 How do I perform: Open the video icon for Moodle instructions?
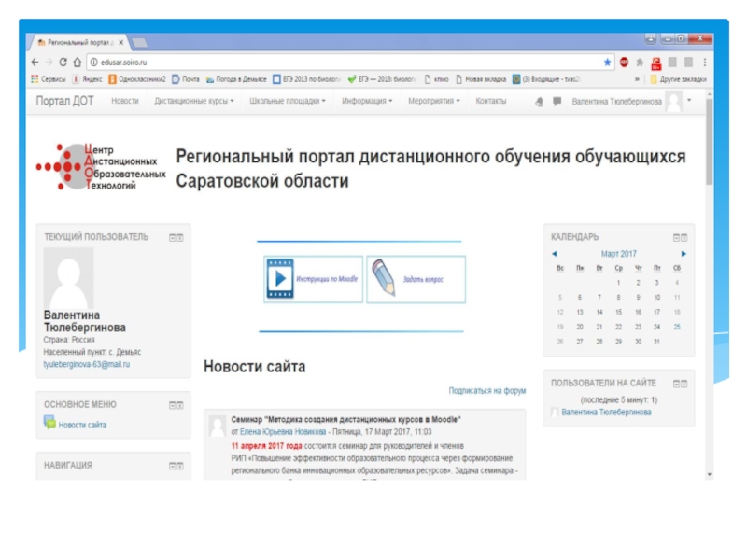[x=280, y=278]
